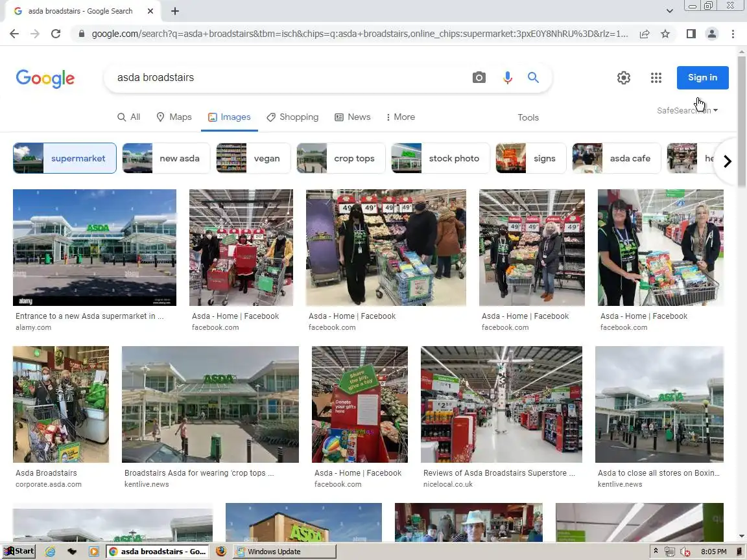This screenshot has width=747, height=560.
Task: Open the corporate.asda.com source link
Action: [49, 484]
